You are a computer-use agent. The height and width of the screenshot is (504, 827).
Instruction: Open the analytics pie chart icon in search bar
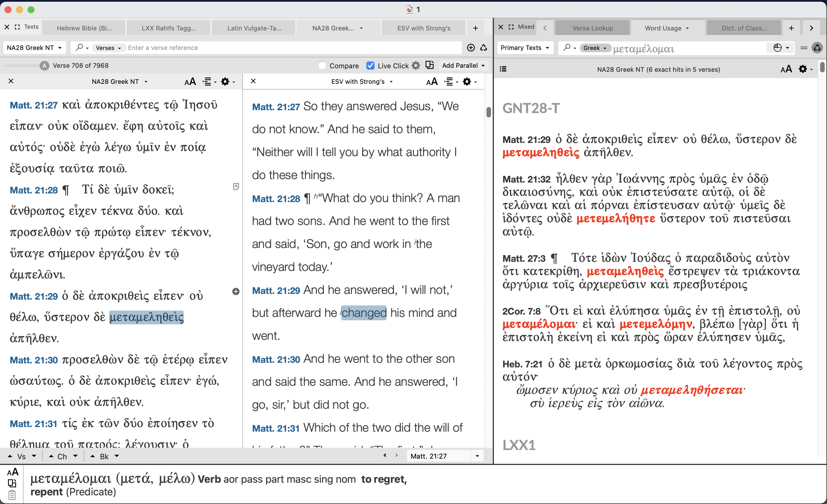(777, 48)
